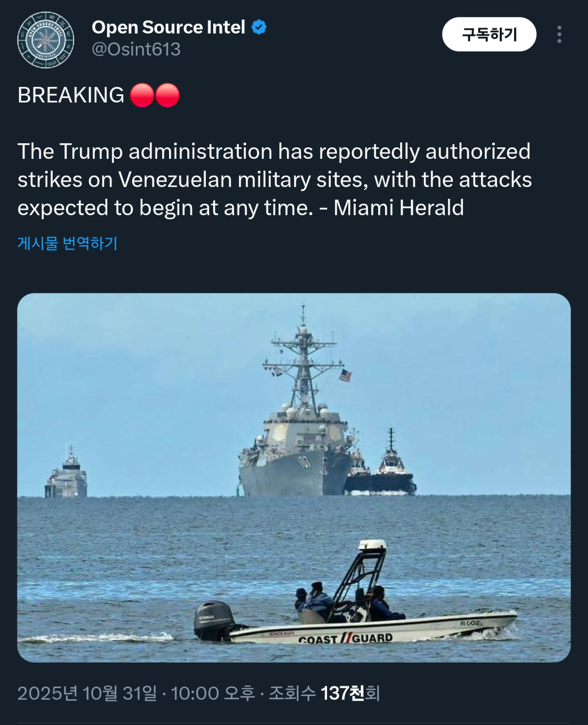Viewport: 588px width, 725px height.
Task: Click the 10:00 오후 timestamp
Action: click(x=213, y=693)
